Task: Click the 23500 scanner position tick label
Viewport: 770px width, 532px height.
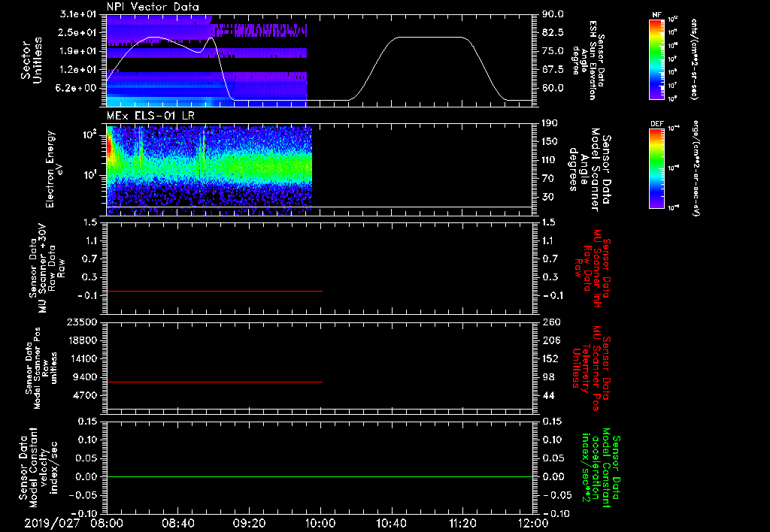Action: pos(83,322)
